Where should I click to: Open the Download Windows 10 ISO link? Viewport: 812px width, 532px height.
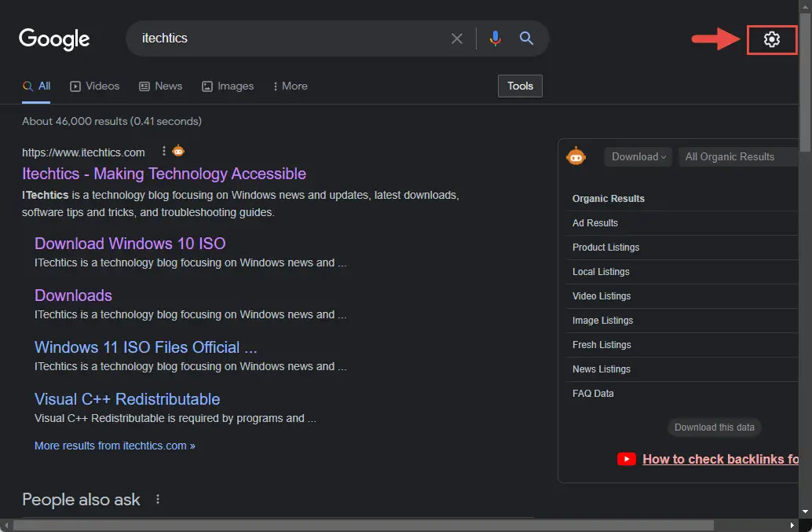130,244
